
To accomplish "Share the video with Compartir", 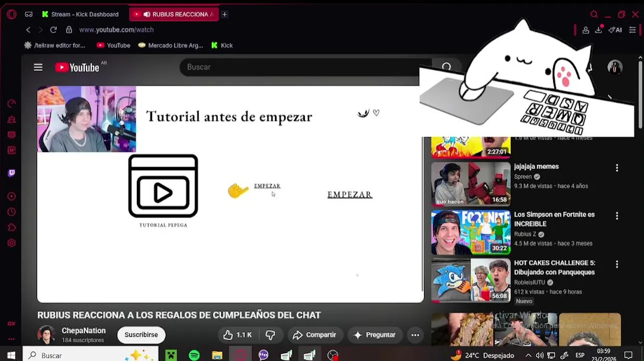I will pos(314,335).
